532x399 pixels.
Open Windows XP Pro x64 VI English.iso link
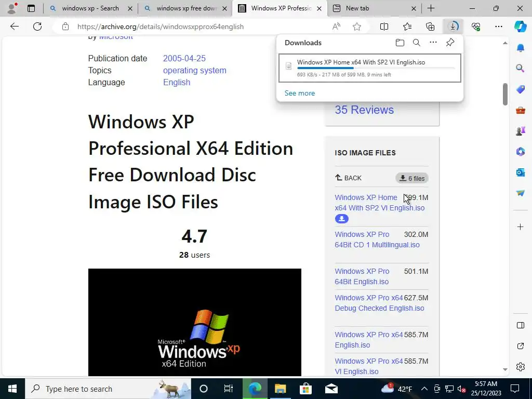click(369, 366)
